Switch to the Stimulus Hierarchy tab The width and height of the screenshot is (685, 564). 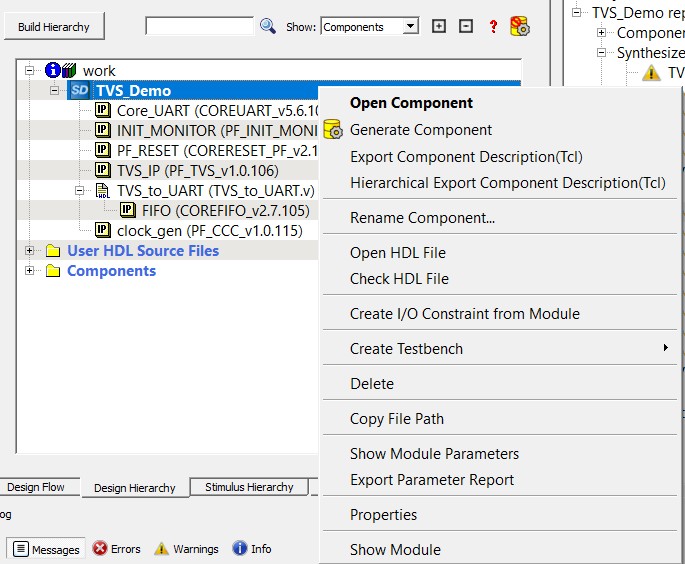click(x=249, y=488)
